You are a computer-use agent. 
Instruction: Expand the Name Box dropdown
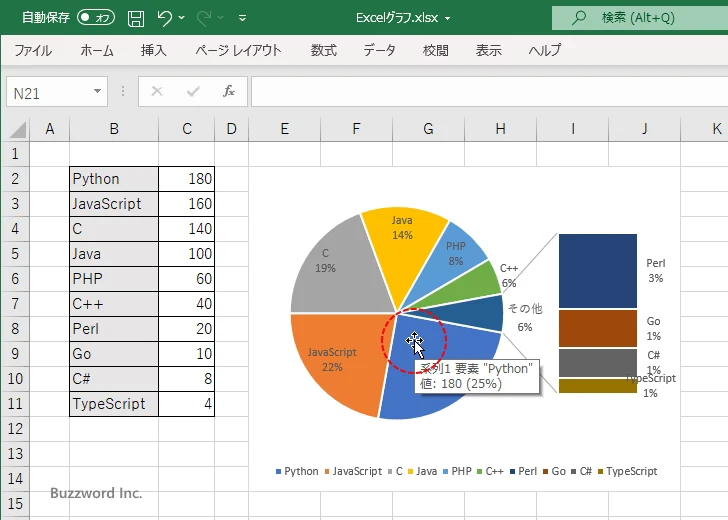click(98, 91)
